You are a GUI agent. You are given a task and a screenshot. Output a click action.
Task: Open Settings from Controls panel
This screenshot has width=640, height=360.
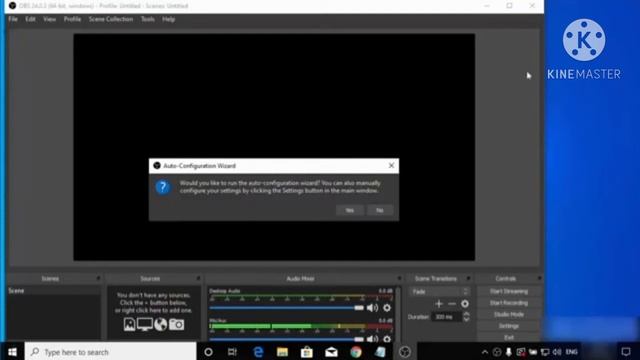(x=509, y=326)
